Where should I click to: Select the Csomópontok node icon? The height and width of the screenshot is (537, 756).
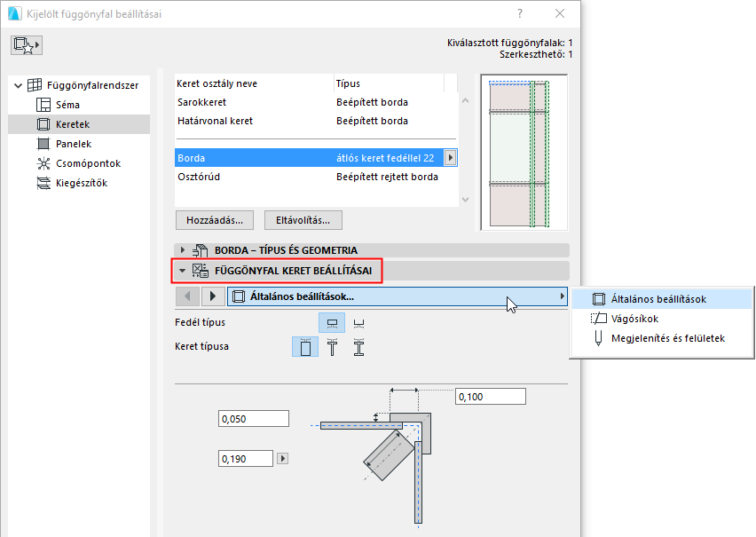click(x=43, y=162)
